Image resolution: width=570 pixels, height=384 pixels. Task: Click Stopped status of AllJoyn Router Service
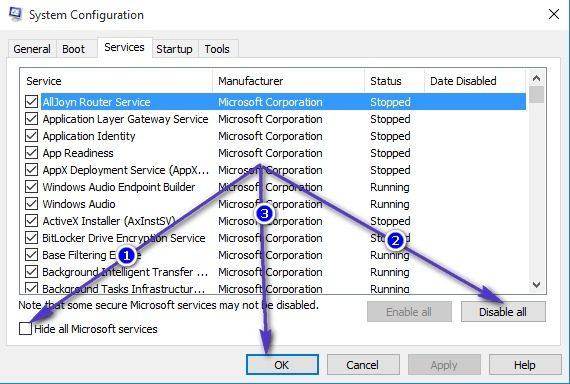click(x=390, y=102)
